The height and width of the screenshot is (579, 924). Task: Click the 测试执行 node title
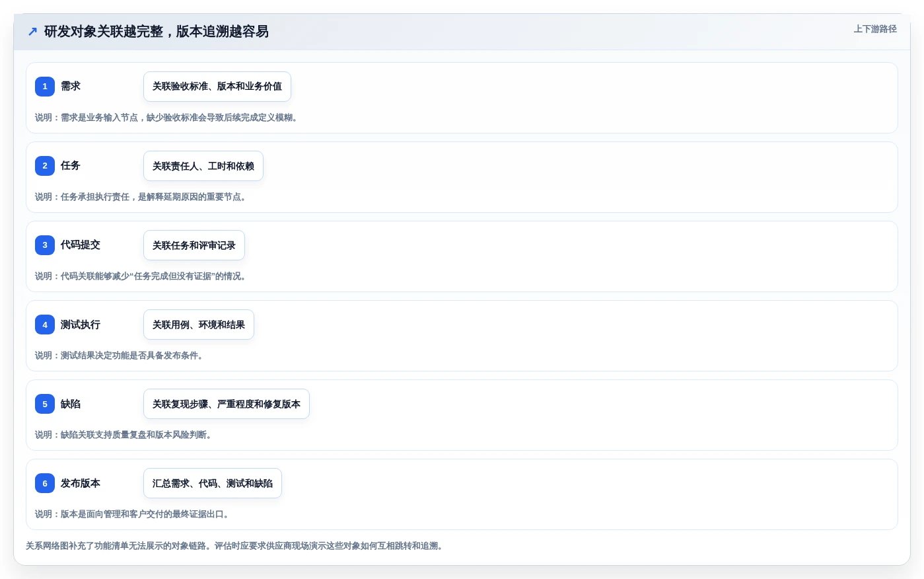(x=81, y=325)
